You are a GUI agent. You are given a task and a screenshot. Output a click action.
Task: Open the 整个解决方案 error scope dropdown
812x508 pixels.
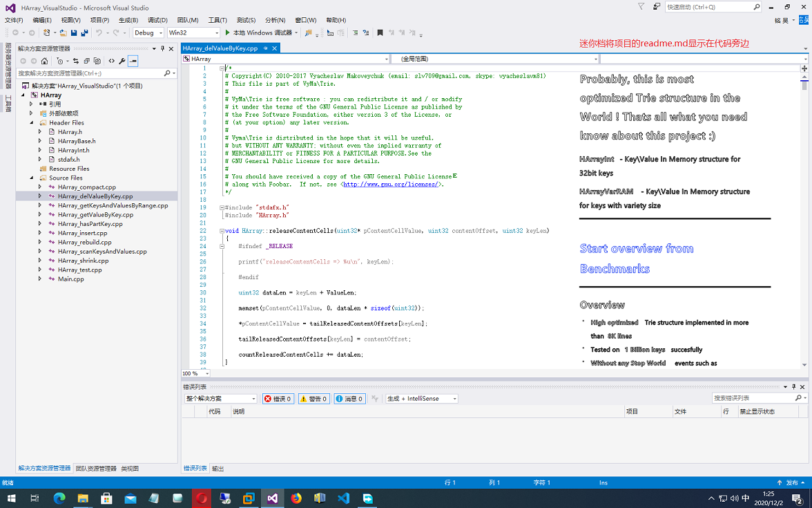tap(221, 399)
